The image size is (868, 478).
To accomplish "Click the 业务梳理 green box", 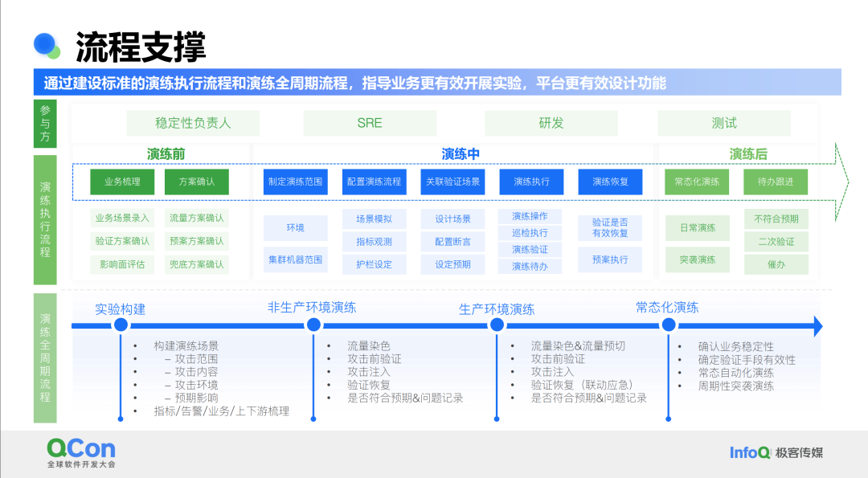I will coord(122,182).
